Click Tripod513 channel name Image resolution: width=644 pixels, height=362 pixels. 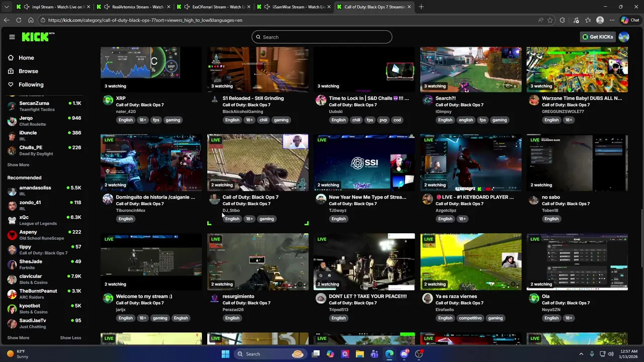[339, 310]
